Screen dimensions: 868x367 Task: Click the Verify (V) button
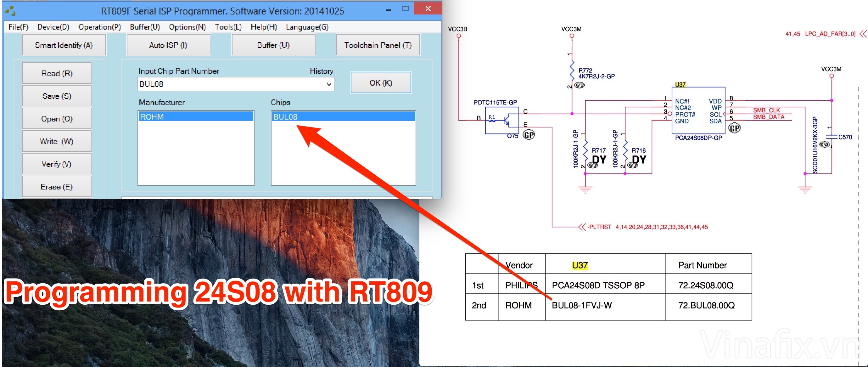[x=57, y=164]
